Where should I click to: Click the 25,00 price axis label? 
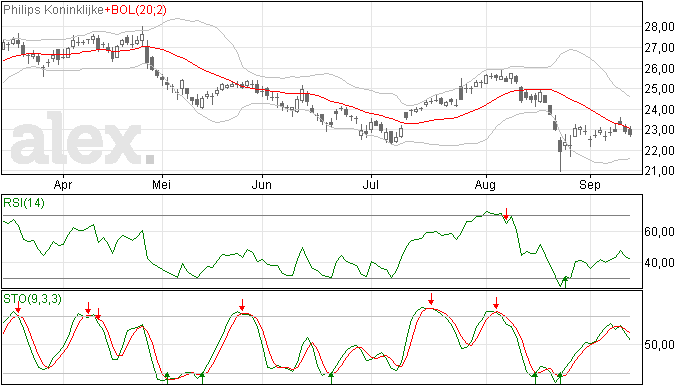tap(659, 89)
